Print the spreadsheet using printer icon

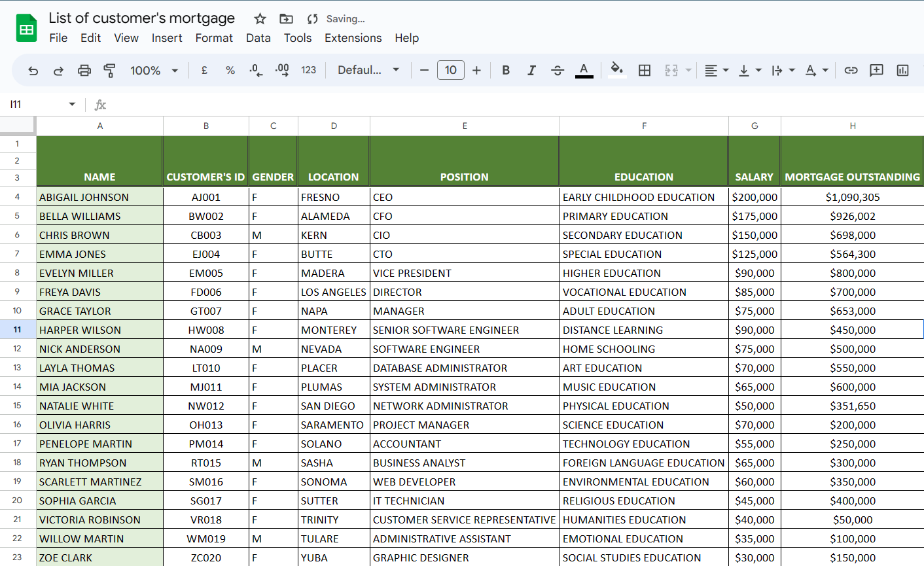click(x=84, y=71)
